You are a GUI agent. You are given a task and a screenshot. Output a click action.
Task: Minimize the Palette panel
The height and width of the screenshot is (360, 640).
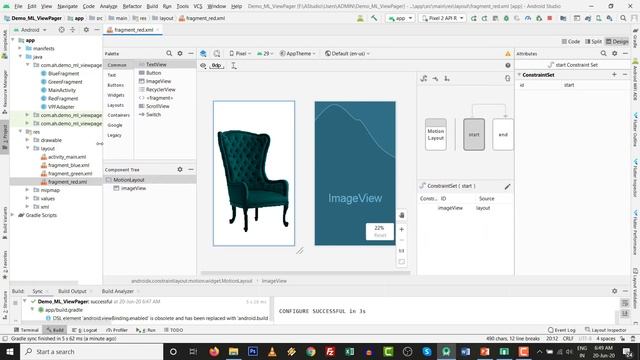[191, 53]
